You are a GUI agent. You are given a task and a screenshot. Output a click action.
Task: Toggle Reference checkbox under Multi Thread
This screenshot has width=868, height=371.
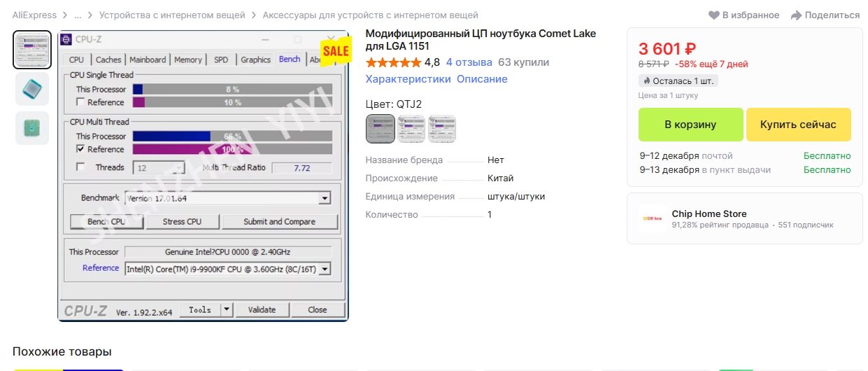point(80,149)
